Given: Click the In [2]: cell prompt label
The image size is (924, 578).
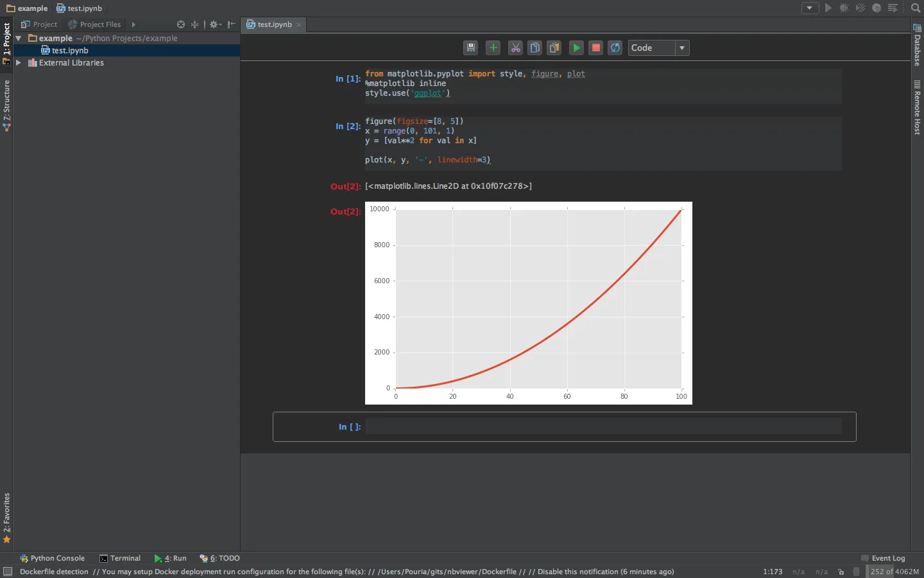Looking at the screenshot, I should point(348,127).
